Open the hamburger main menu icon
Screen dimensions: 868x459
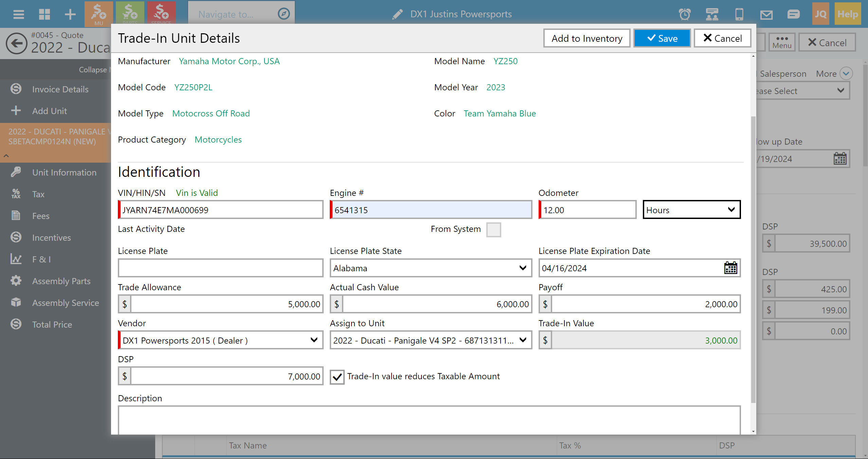click(x=18, y=14)
